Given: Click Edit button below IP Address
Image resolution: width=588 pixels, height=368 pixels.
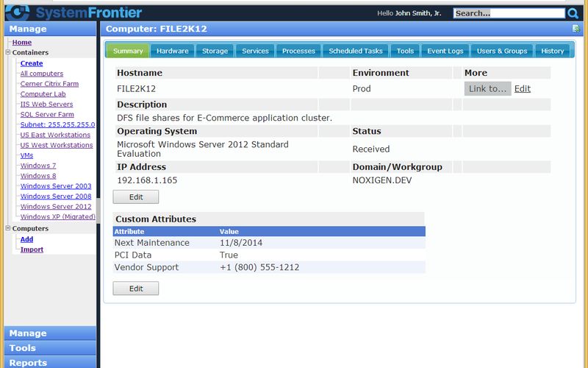Looking at the screenshot, I should coord(136,197).
